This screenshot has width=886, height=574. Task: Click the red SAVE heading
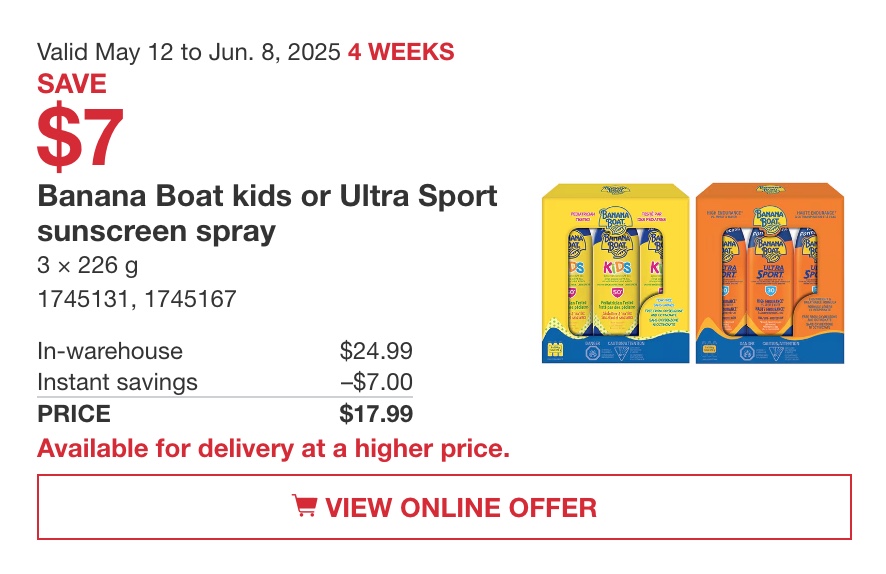(72, 84)
